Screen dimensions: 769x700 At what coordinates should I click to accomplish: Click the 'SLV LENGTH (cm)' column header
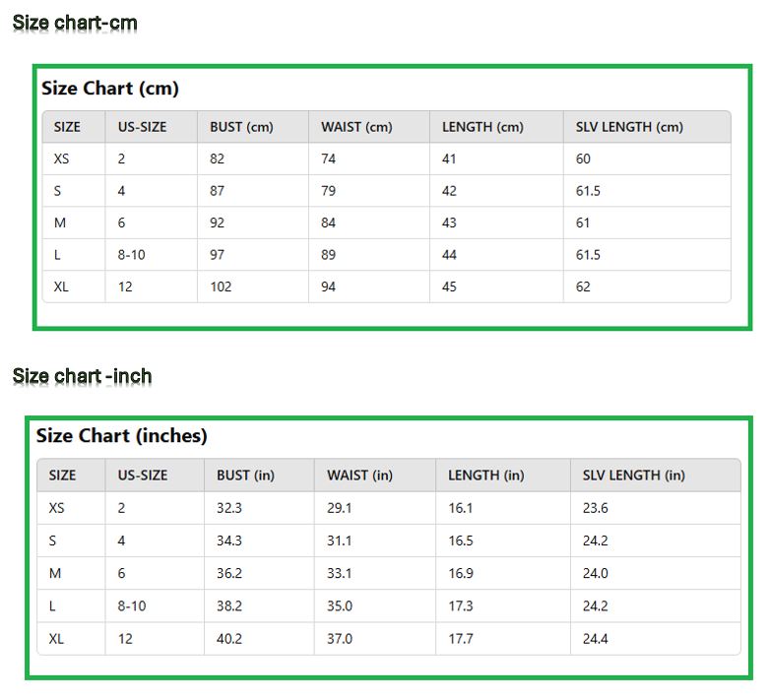tap(629, 127)
